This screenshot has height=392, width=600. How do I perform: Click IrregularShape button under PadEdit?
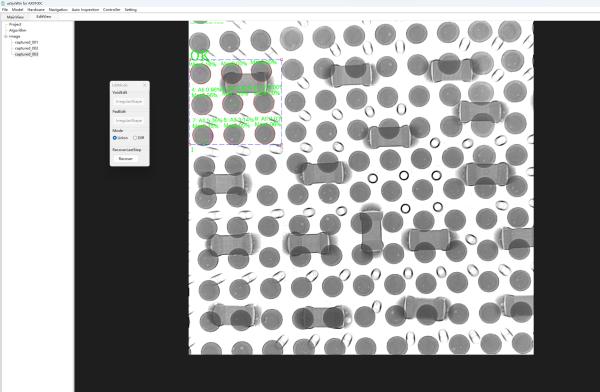(x=129, y=121)
